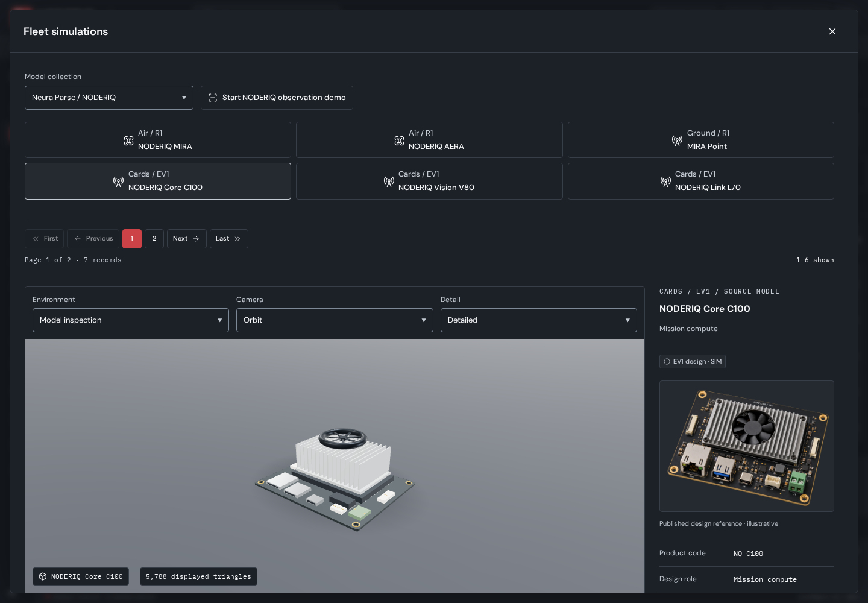The image size is (868, 603).
Task: Click the antenna icon on MIRA Point card
Action: point(678,140)
